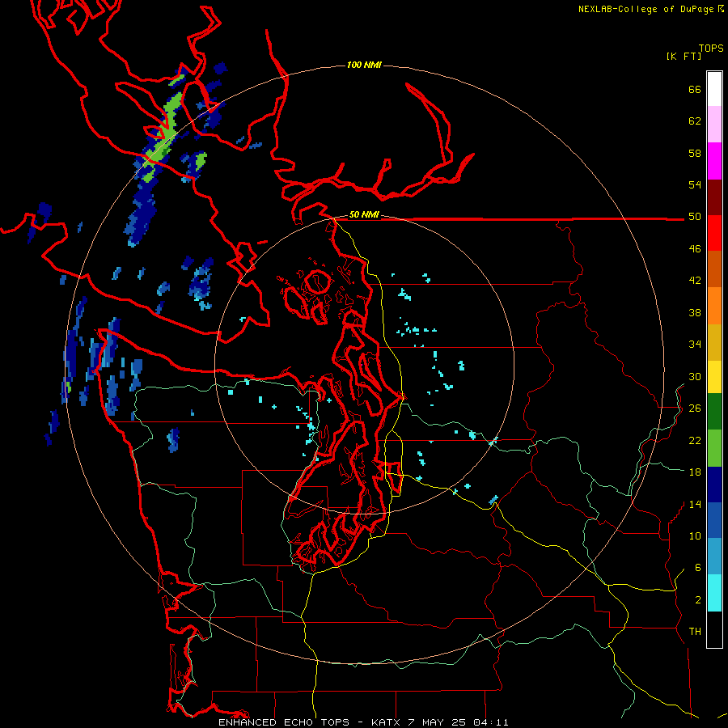728x728 pixels.
Task: Click the 10 legend value
Action: (695, 535)
